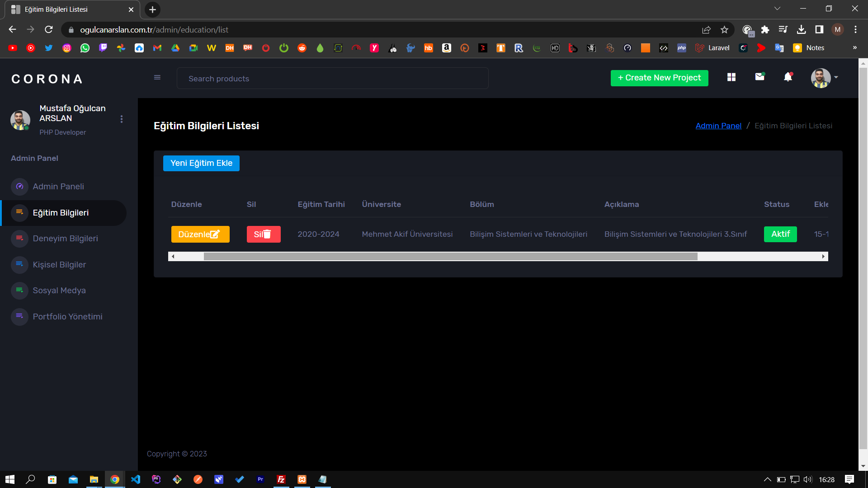Click the red Sil delete button

pyautogui.click(x=264, y=234)
